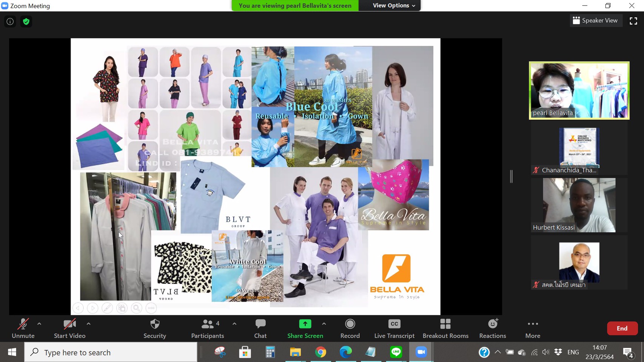This screenshot has height=362, width=644.
Task: Click the green encryption shield icon
Action: point(26,21)
